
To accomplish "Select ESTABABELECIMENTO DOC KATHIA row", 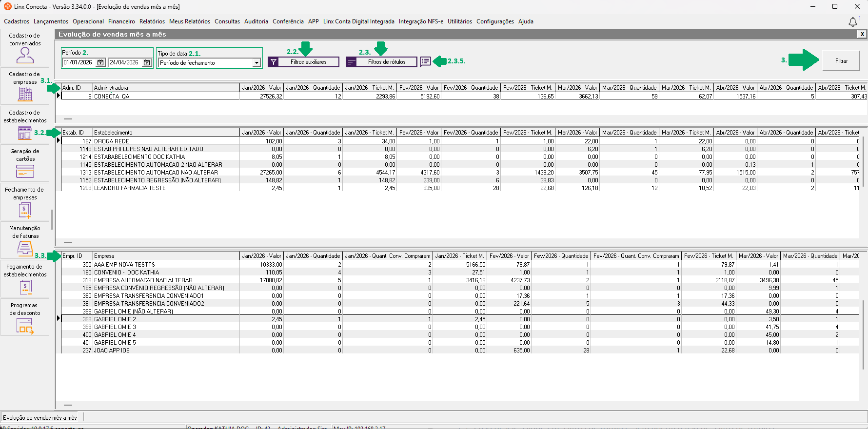I will tap(460, 157).
